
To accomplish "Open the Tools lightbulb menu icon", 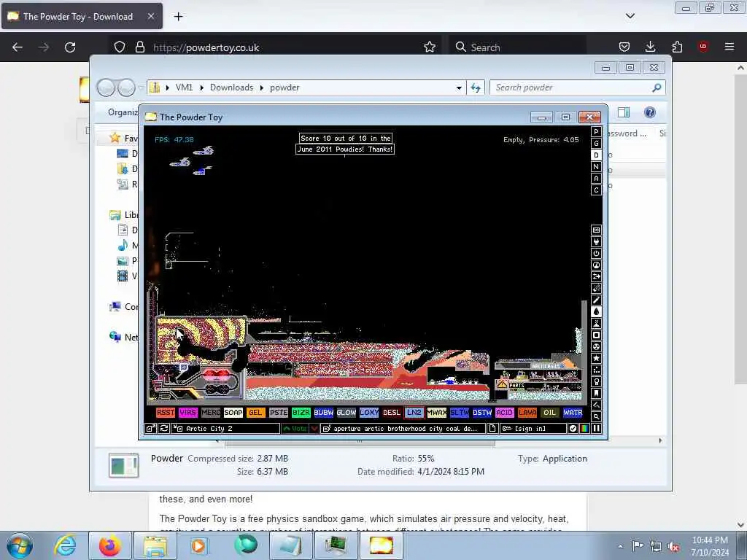I will tap(596, 382).
